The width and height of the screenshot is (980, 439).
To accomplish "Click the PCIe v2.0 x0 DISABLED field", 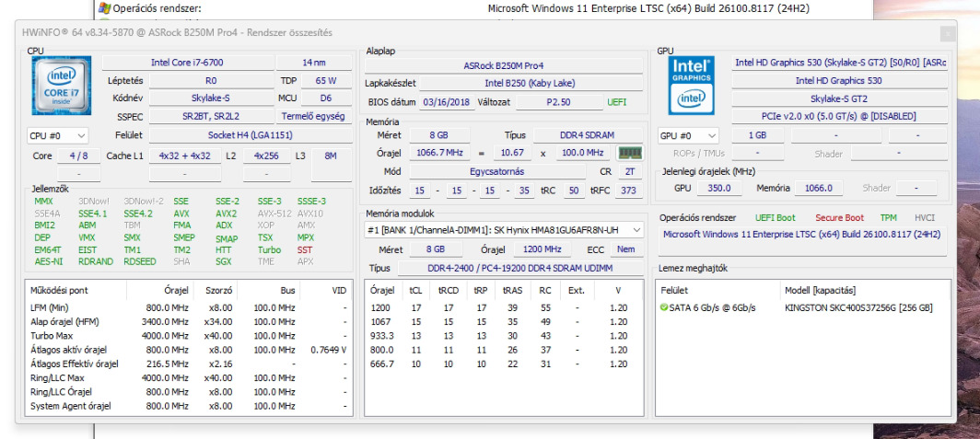I will click(x=839, y=116).
